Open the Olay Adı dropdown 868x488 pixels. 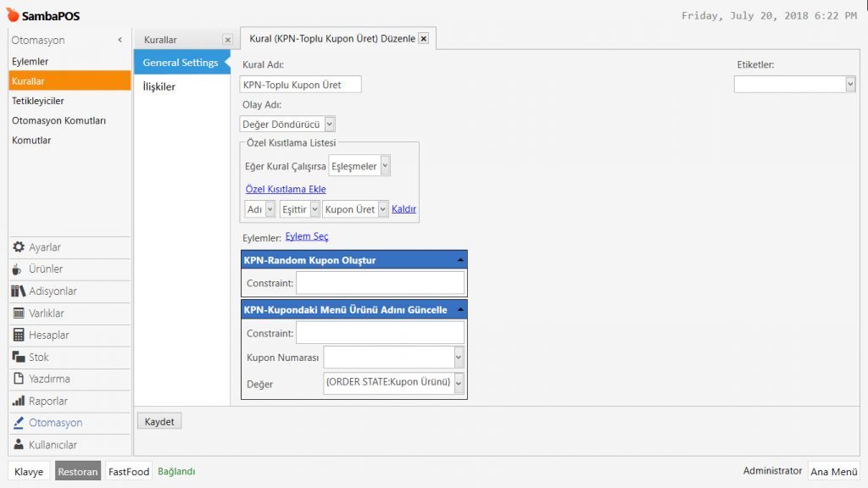coord(329,124)
